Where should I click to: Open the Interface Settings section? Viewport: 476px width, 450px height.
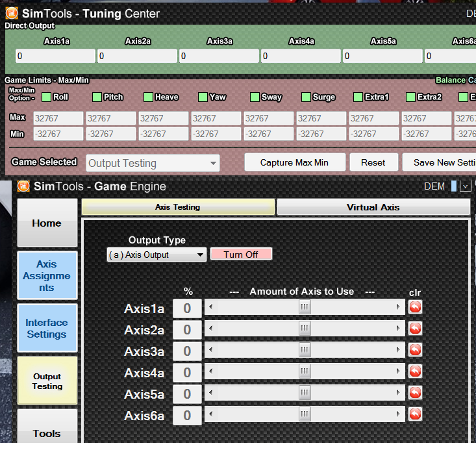tap(47, 328)
